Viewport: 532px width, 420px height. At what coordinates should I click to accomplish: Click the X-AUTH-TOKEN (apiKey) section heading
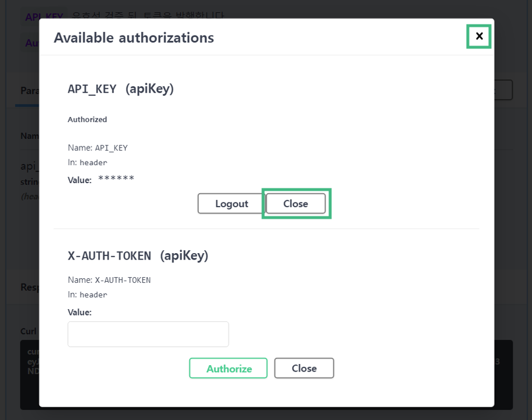138,256
